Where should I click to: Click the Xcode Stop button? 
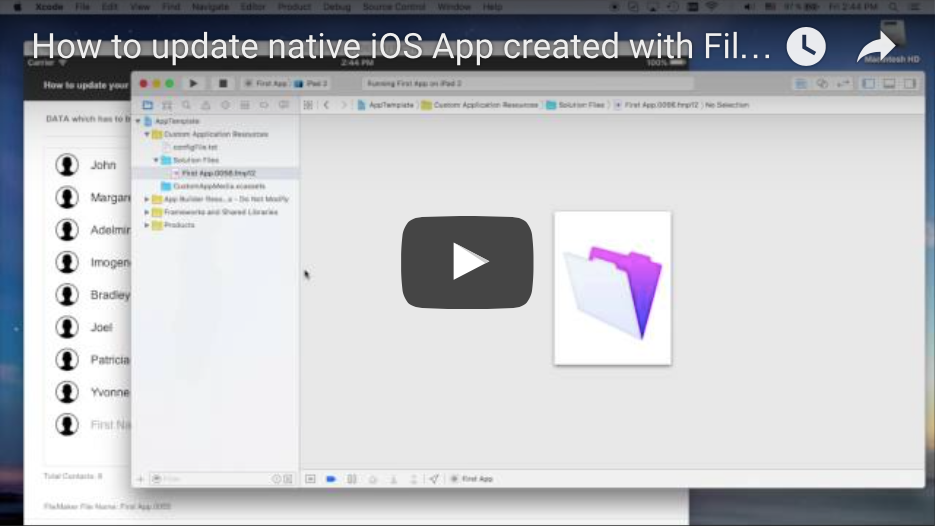click(x=223, y=83)
